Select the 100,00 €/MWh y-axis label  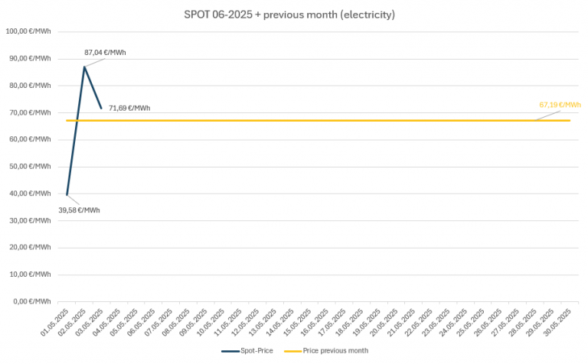(x=28, y=31)
